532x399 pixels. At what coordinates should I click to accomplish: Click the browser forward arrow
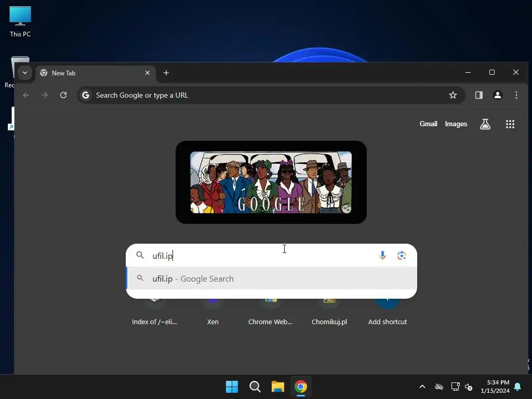45,96
